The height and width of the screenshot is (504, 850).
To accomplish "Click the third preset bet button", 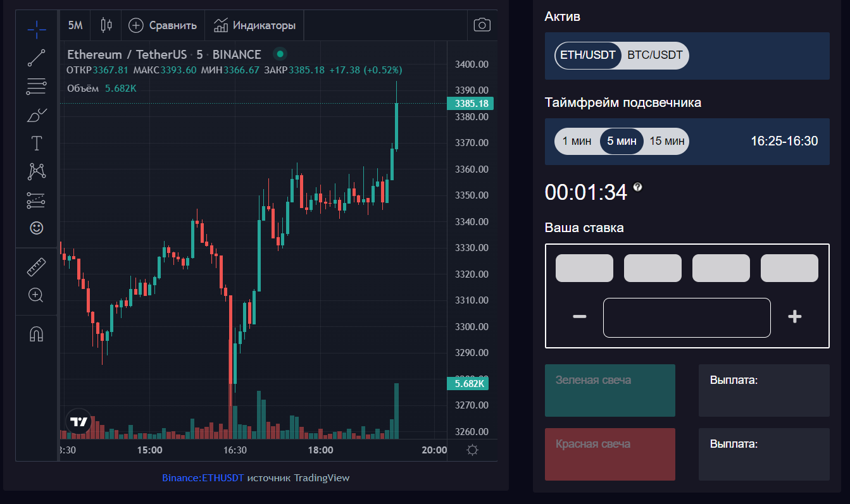I will pyautogui.click(x=721, y=268).
